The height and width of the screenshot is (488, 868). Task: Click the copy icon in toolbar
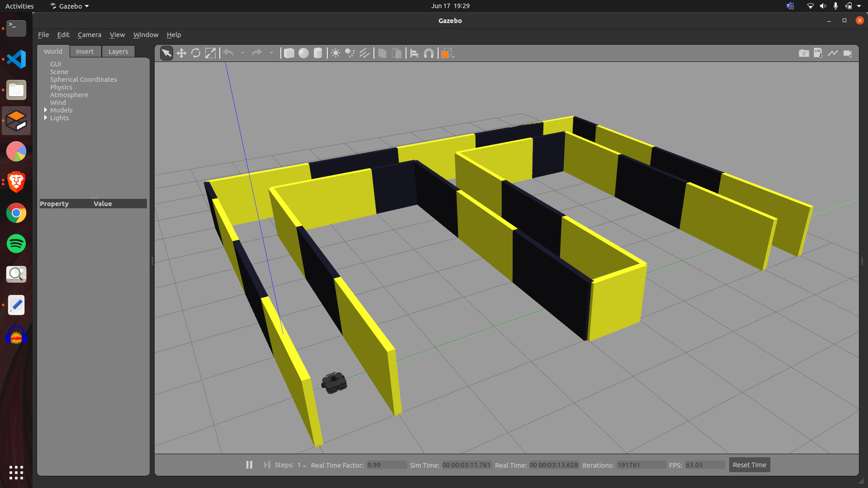click(382, 53)
